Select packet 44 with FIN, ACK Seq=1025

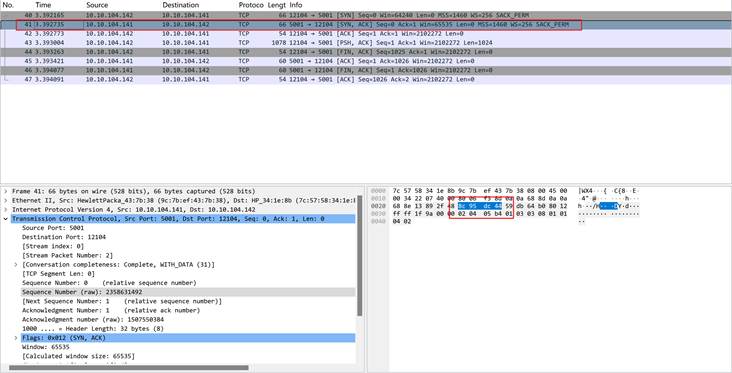click(x=366, y=52)
